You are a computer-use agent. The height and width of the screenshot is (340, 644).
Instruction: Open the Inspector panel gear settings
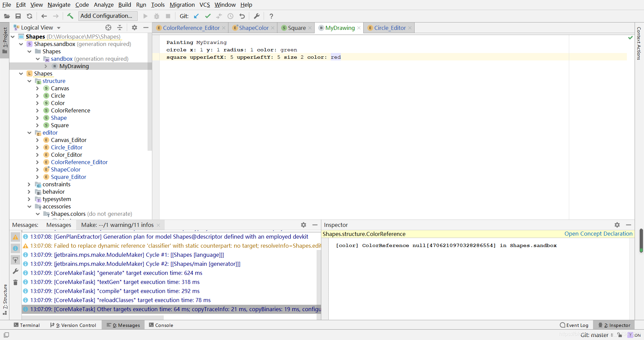tap(617, 225)
